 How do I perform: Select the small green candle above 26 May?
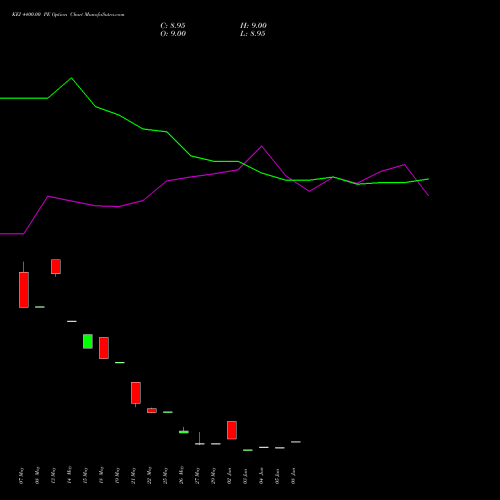click(184, 432)
